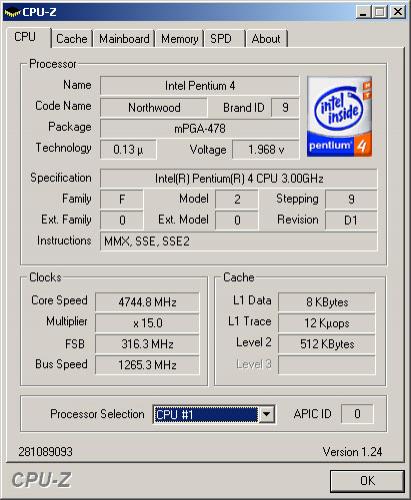Screen dimensions: 411x500
Task: Show the About tab
Action: coord(266,39)
